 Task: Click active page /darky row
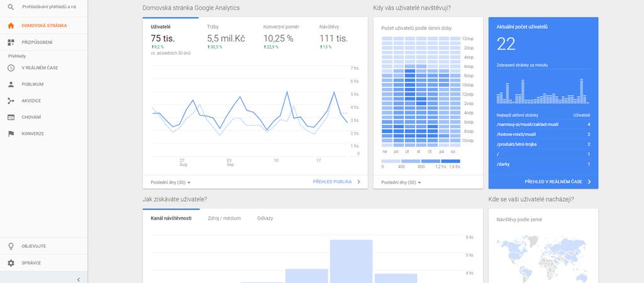(543, 164)
